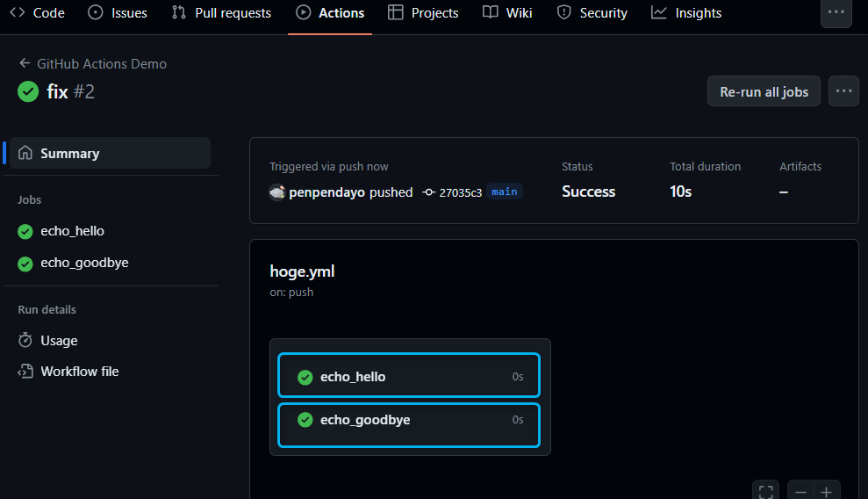Zoom in the workflow graph

tap(827, 491)
